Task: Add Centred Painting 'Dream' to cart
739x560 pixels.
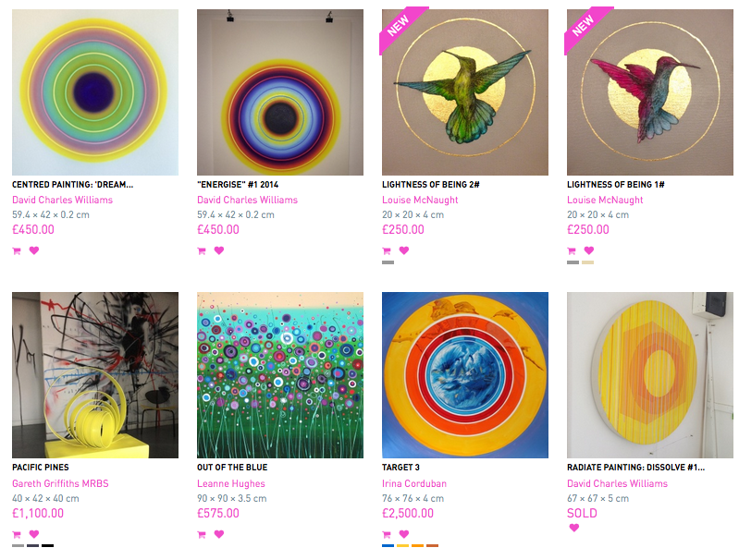Action: [17, 251]
